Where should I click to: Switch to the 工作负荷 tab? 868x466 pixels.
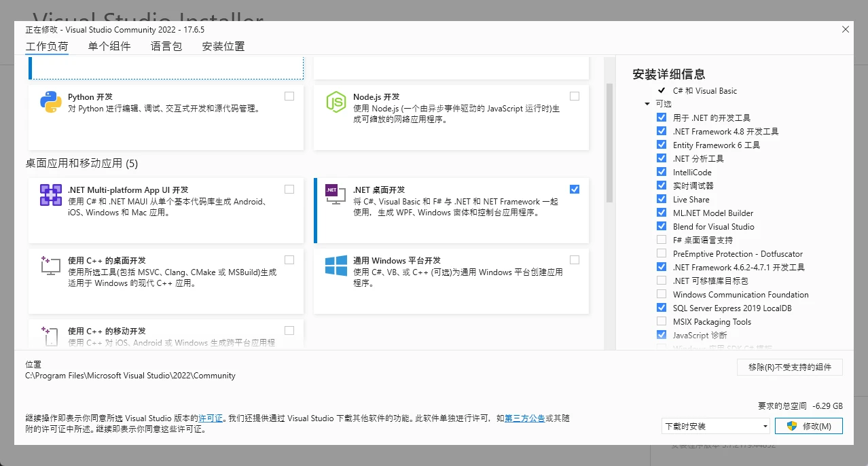[47, 47]
